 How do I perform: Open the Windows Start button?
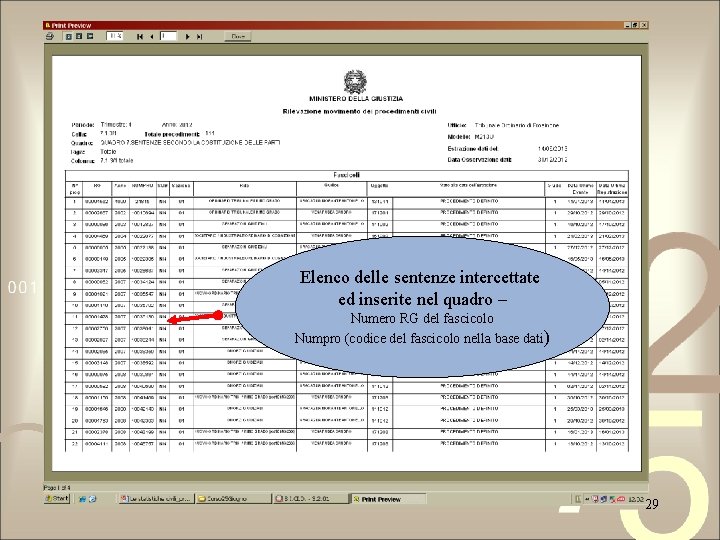point(57,499)
